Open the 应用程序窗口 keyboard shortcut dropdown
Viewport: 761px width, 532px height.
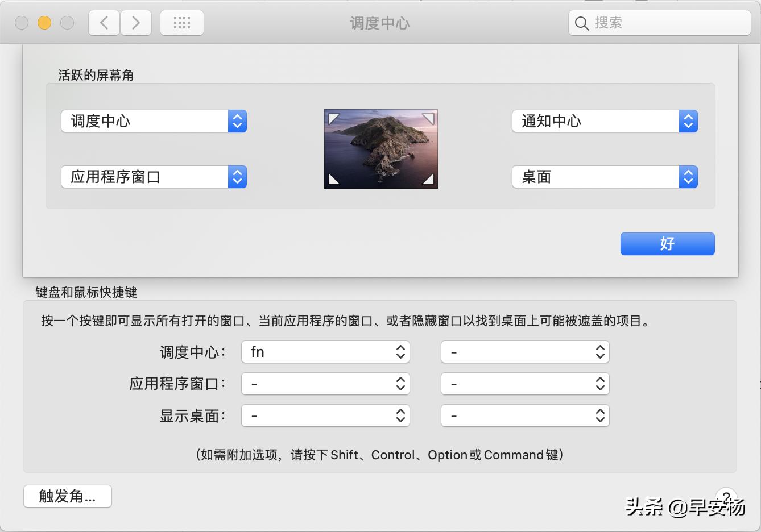325,384
